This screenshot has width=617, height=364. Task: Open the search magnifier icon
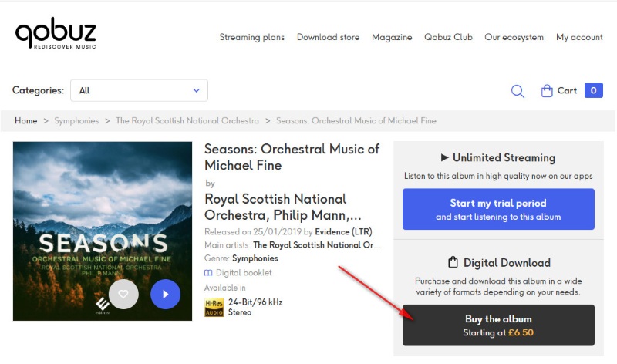518,91
